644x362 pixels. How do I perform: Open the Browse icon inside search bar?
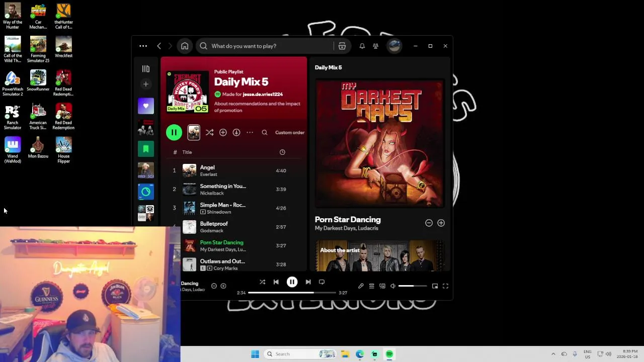click(342, 46)
